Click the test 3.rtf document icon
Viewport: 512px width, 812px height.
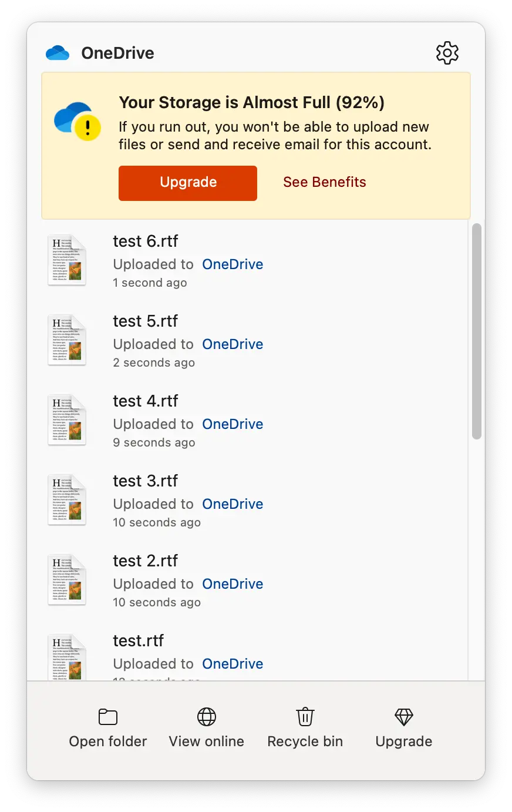click(x=67, y=500)
